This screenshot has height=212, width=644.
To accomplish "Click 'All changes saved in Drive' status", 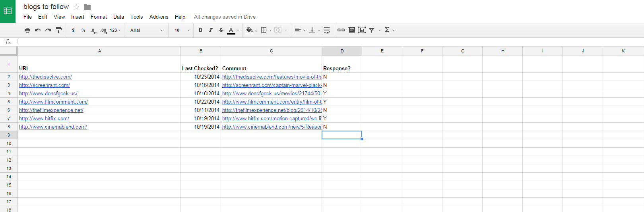I will pos(225,17).
